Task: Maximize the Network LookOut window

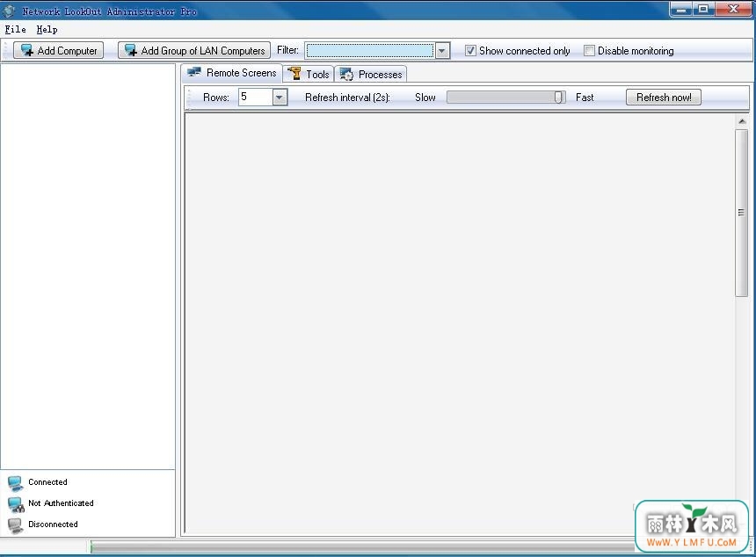Action: [x=703, y=9]
